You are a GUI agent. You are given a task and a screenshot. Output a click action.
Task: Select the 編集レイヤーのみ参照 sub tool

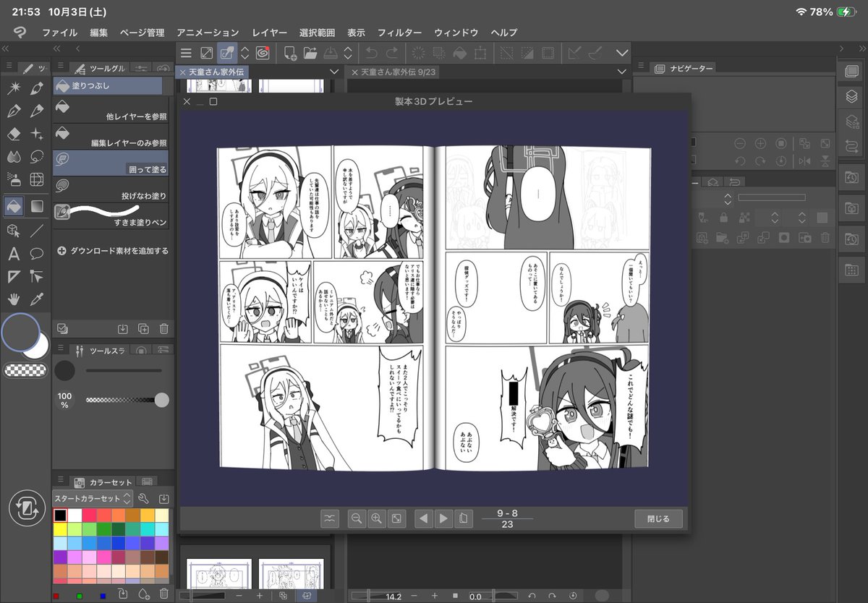(111, 136)
